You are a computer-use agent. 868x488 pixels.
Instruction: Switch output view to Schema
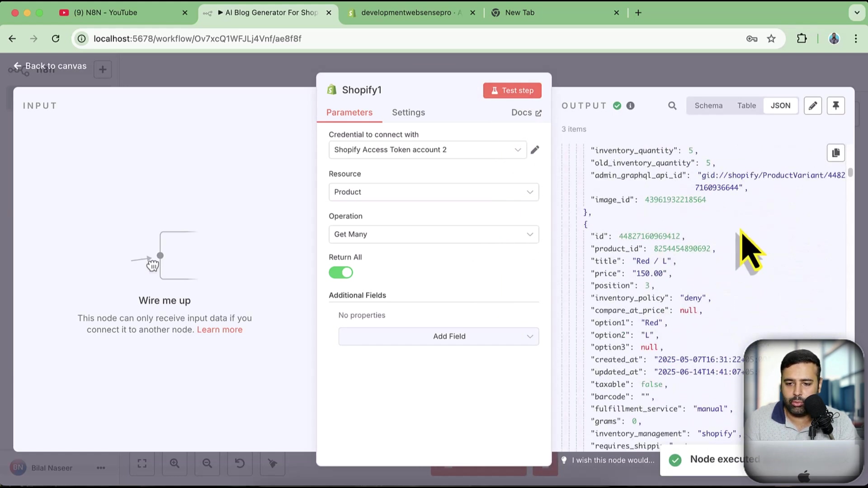click(x=708, y=106)
